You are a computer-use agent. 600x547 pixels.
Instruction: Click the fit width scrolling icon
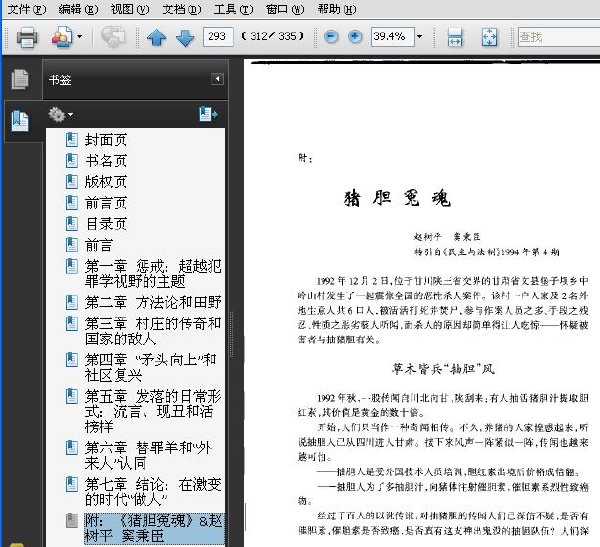pos(455,37)
